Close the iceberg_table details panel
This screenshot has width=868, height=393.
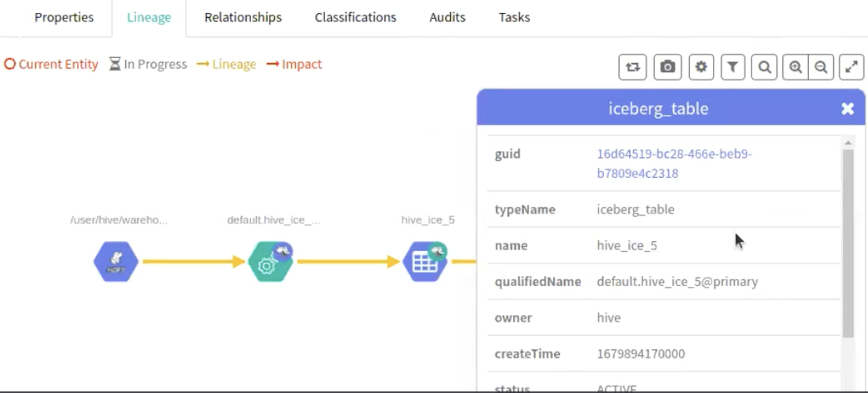[847, 109]
